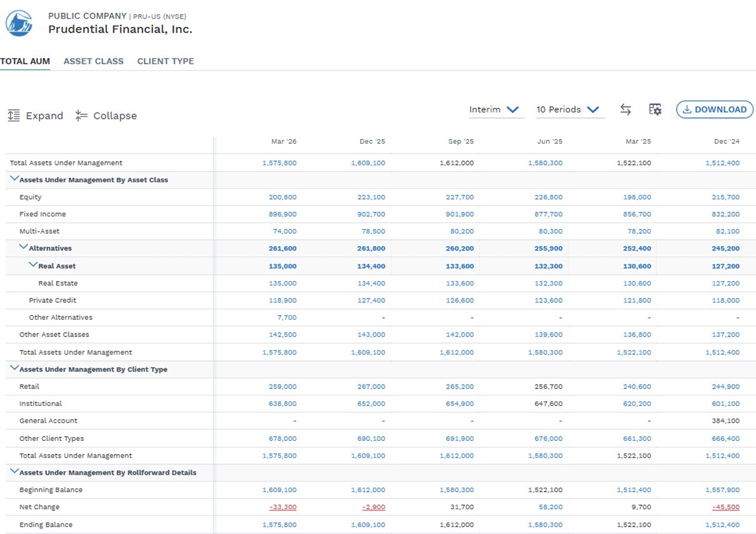Click the Mar '26 Equity value 200,800

pyautogui.click(x=282, y=197)
